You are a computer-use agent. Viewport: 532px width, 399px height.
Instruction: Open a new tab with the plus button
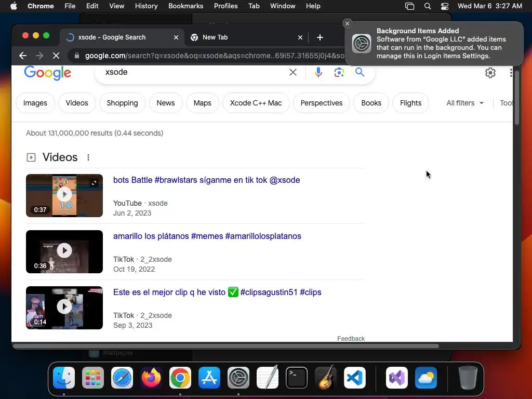tap(320, 37)
